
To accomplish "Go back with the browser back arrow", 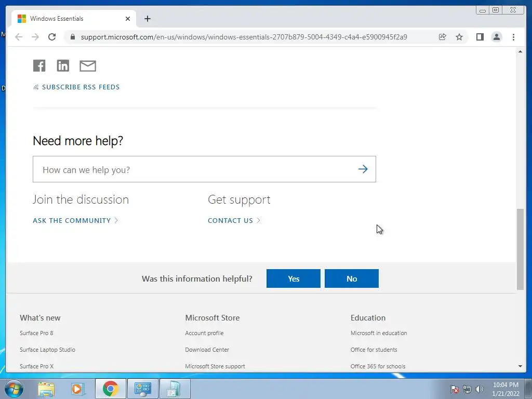I will tap(19, 37).
